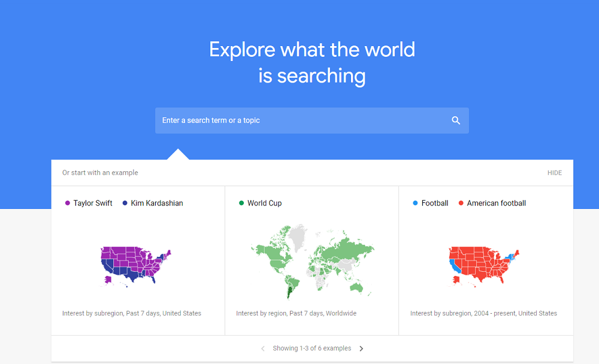Click the green World Cup legend dot
Image resolution: width=599 pixels, height=364 pixels.
point(241,203)
